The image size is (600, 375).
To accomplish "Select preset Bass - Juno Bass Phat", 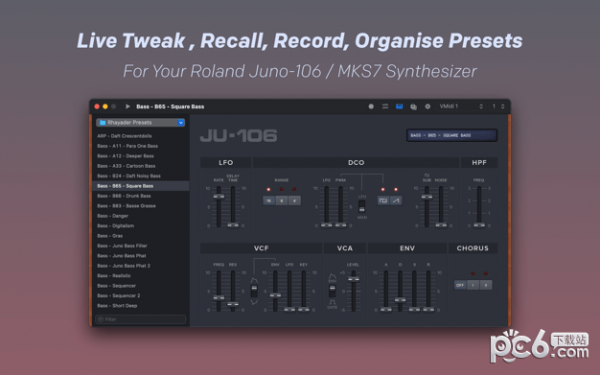I will point(140,256).
